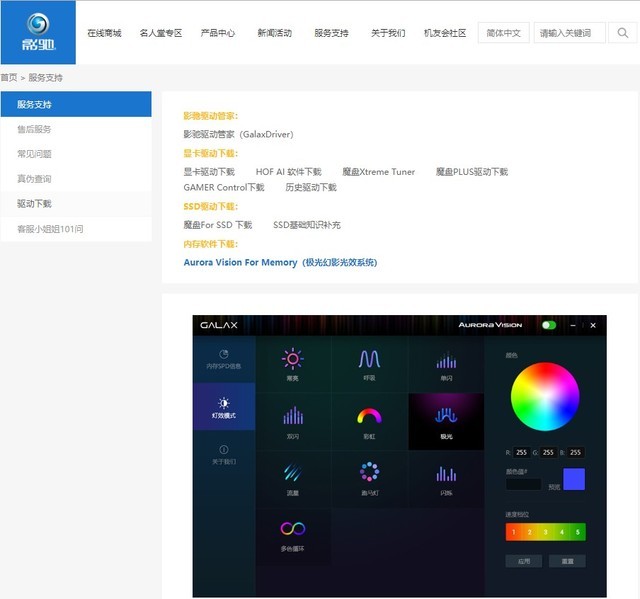Open 内存SPD信息 in Aurora Vision sidebar
The width and height of the screenshot is (640, 599).
(224, 359)
